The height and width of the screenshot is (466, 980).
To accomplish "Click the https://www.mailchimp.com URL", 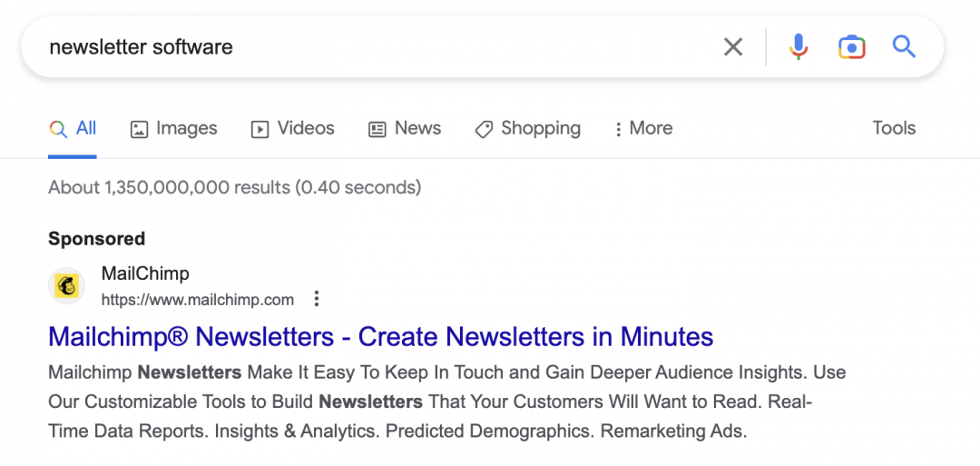I will 198,300.
